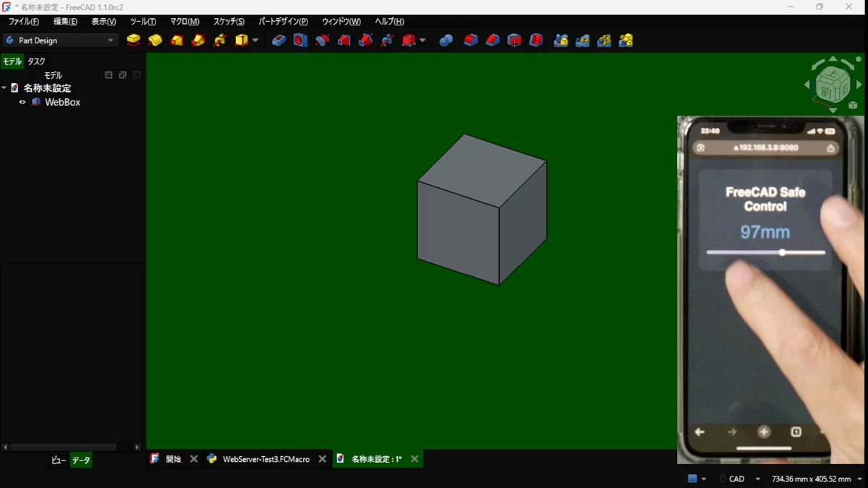Open the subtractive primitives dropdown arrow
The image size is (868, 488).
(422, 40)
